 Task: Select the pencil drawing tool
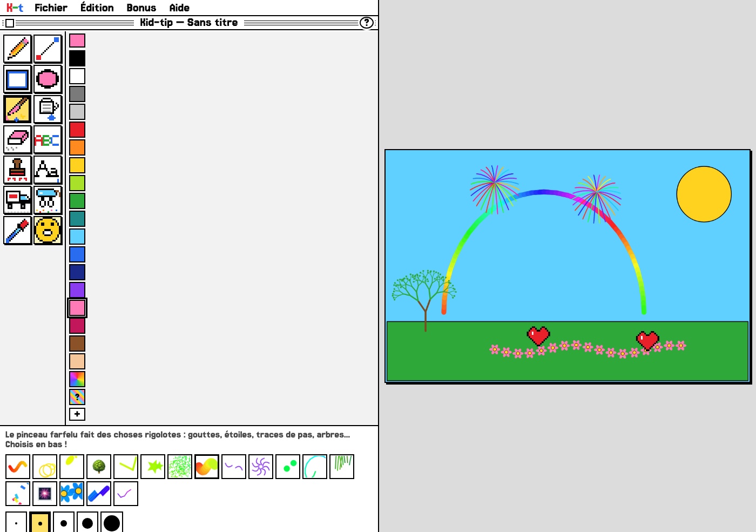coord(18,49)
